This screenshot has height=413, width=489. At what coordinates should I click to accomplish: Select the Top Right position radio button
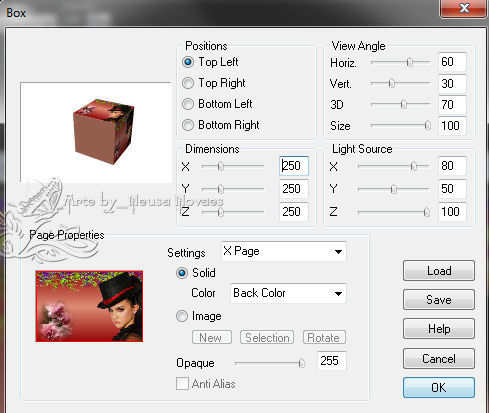pos(188,83)
